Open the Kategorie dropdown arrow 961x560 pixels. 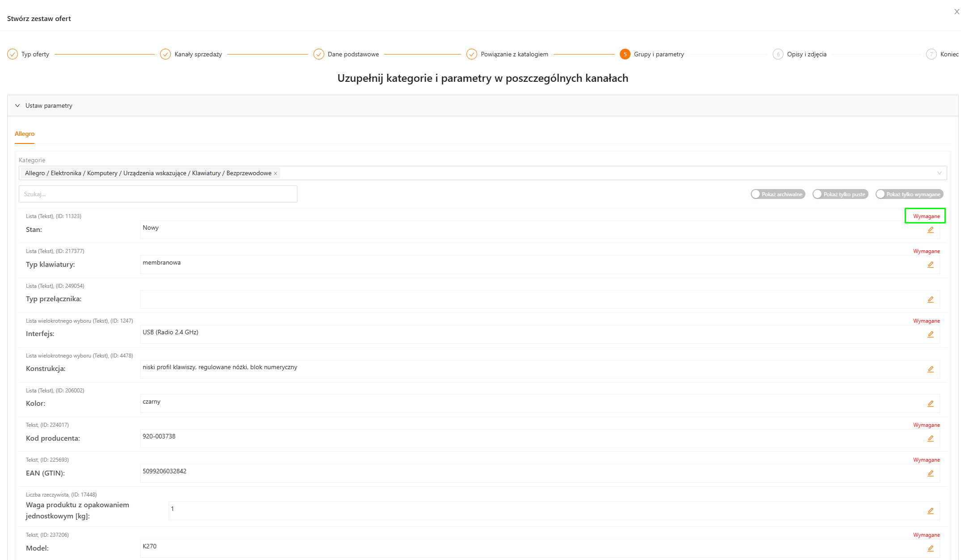point(939,173)
